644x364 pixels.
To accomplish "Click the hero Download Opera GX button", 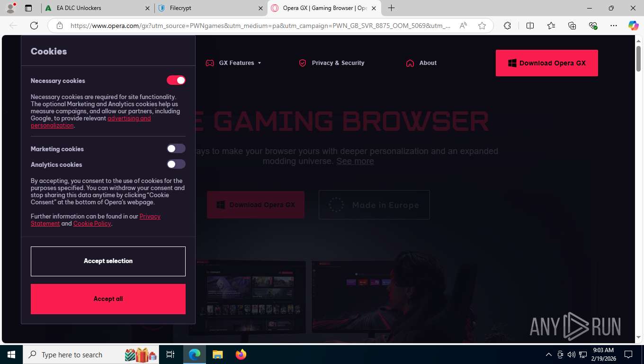I will [x=256, y=205].
